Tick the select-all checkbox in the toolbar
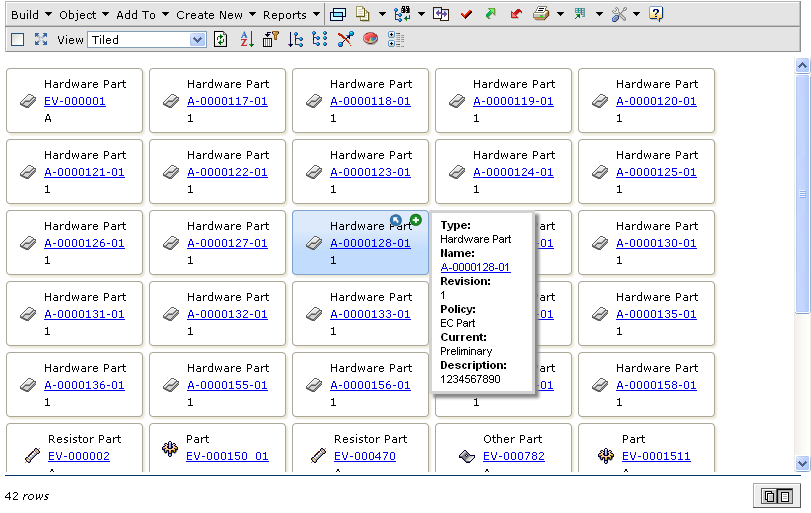Image resolution: width=811 pixels, height=513 pixels. (x=17, y=40)
